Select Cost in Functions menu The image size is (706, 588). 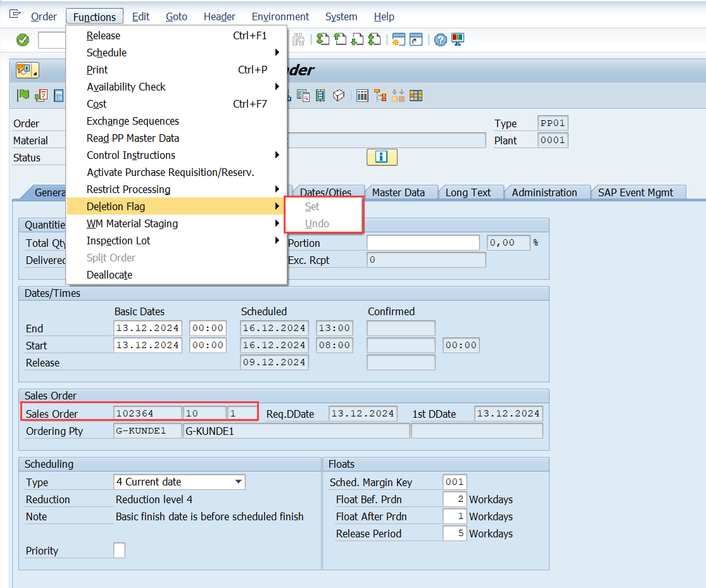coord(177,104)
